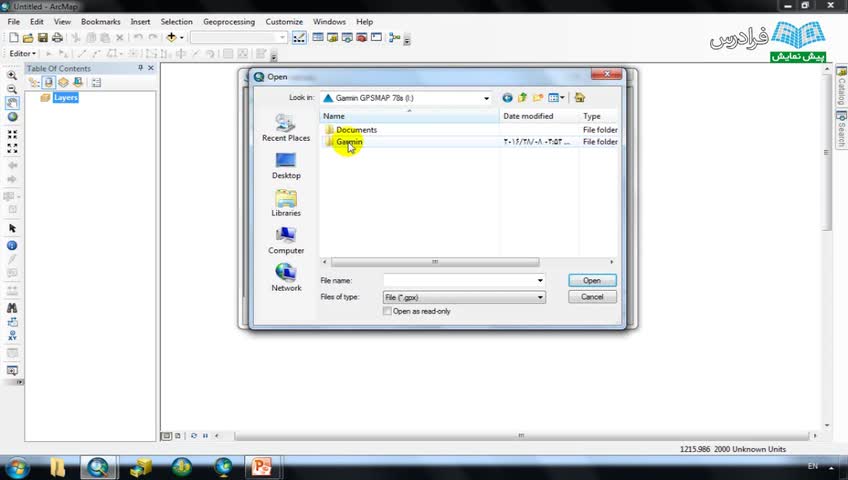Open the Editor Toolbar icon
This screenshot has height=480, width=848.
tap(299, 37)
